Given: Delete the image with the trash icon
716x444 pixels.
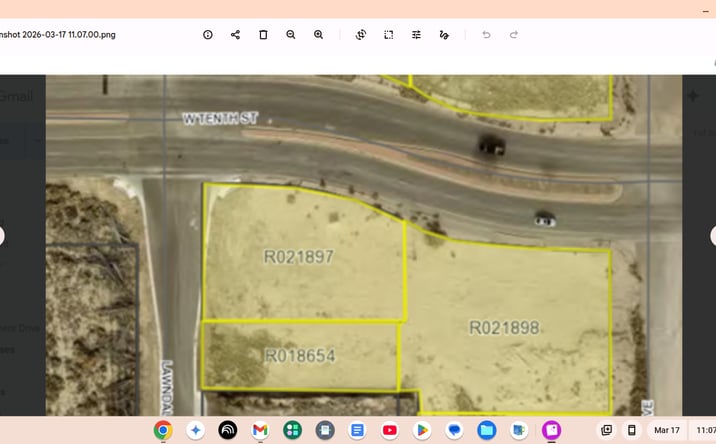Looking at the screenshot, I should (x=263, y=35).
